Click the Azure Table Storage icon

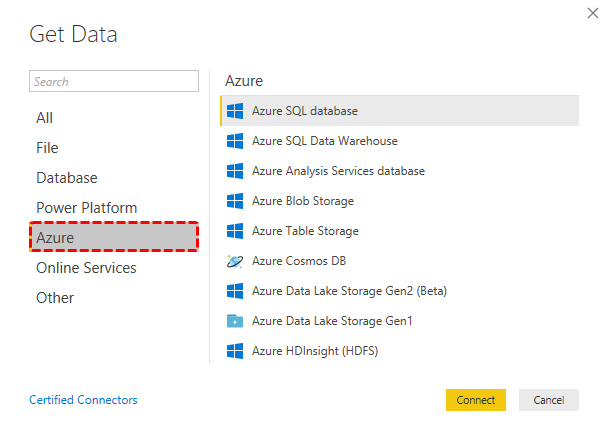tap(235, 231)
